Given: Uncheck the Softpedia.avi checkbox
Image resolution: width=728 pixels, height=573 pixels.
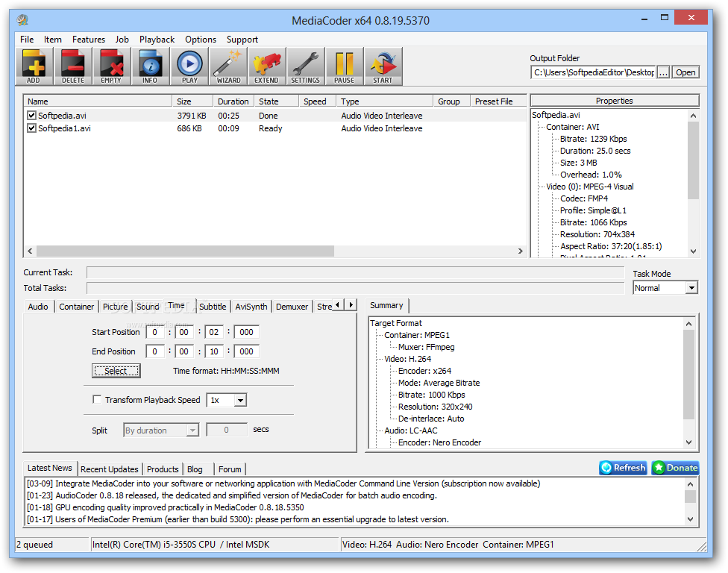Looking at the screenshot, I should (31, 115).
